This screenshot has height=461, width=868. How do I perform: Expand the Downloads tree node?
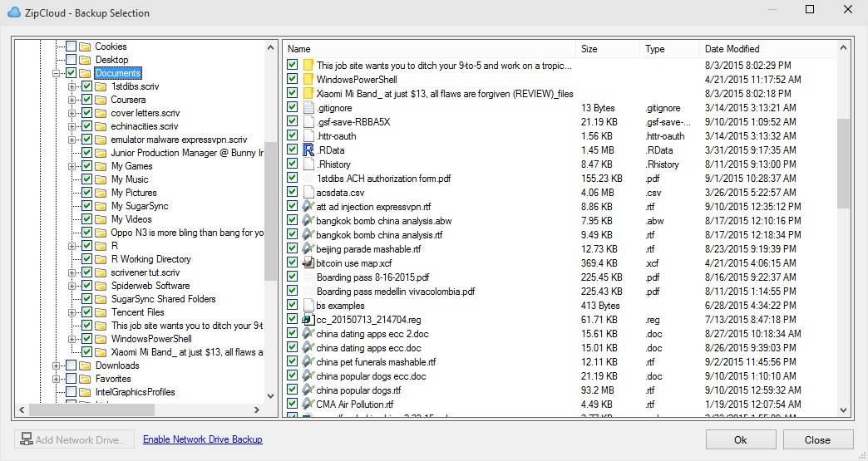click(x=56, y=365)
